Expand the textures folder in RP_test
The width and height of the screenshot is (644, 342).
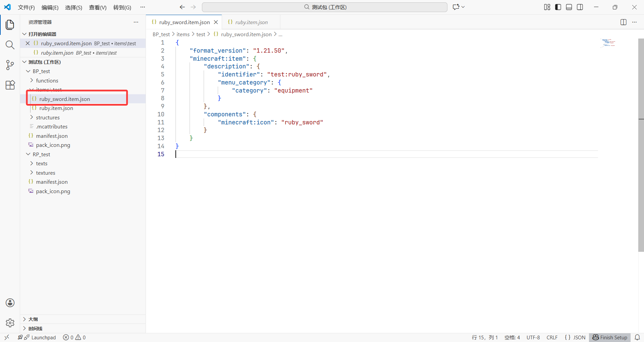coord(46,173)
